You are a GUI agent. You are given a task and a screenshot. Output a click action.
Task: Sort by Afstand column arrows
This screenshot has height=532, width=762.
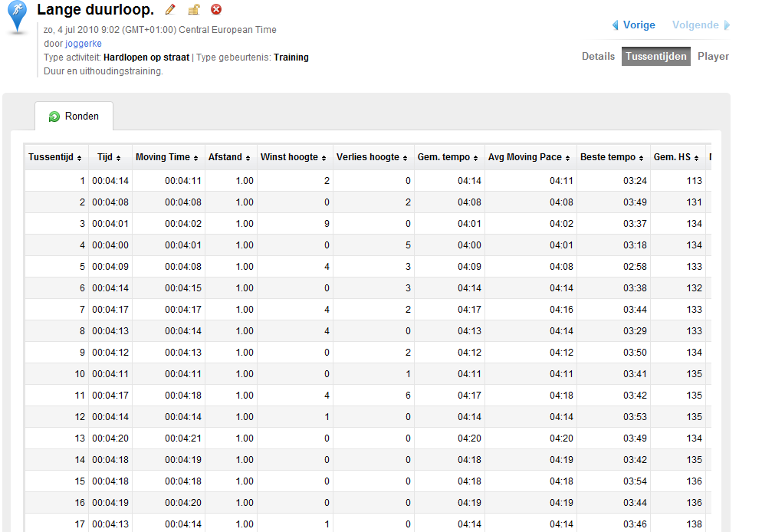click(248, 158)
